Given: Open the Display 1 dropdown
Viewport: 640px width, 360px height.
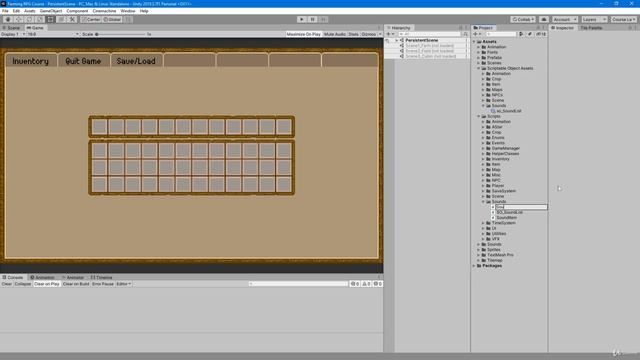Looking at the screenshot, I should (13, 34).
